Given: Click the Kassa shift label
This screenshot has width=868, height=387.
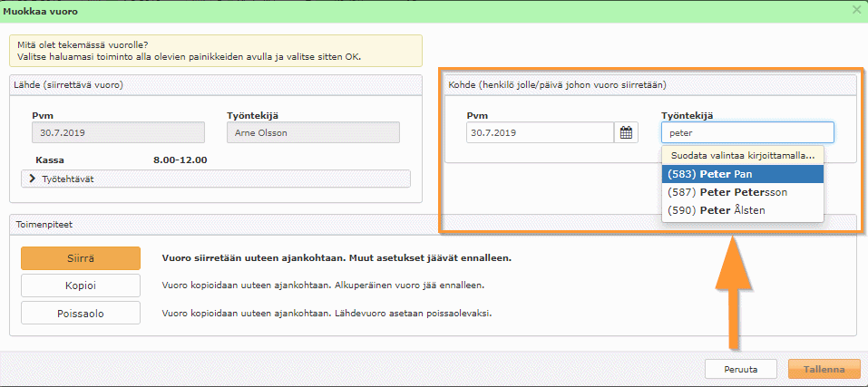Looking at the screenshot, I should click(x=49, y=160).
